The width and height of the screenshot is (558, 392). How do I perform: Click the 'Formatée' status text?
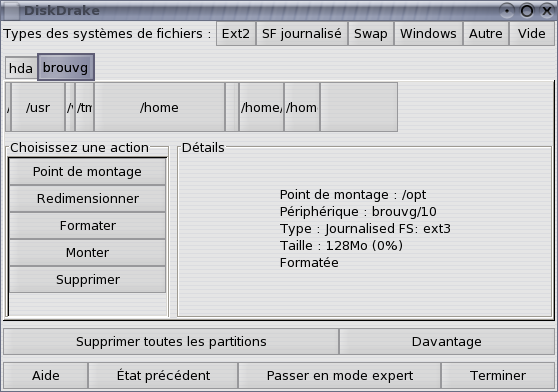point(309,263)
